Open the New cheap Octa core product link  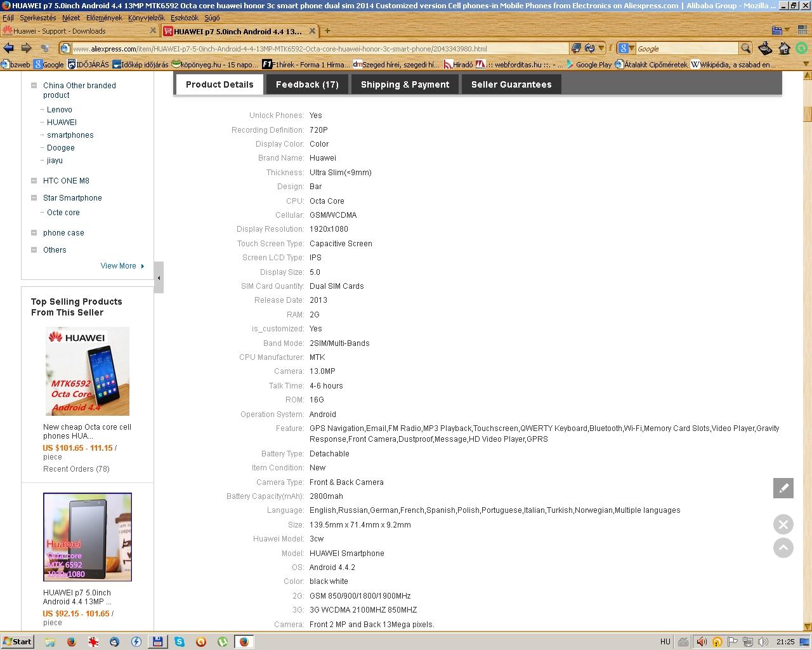coord(87,432)
